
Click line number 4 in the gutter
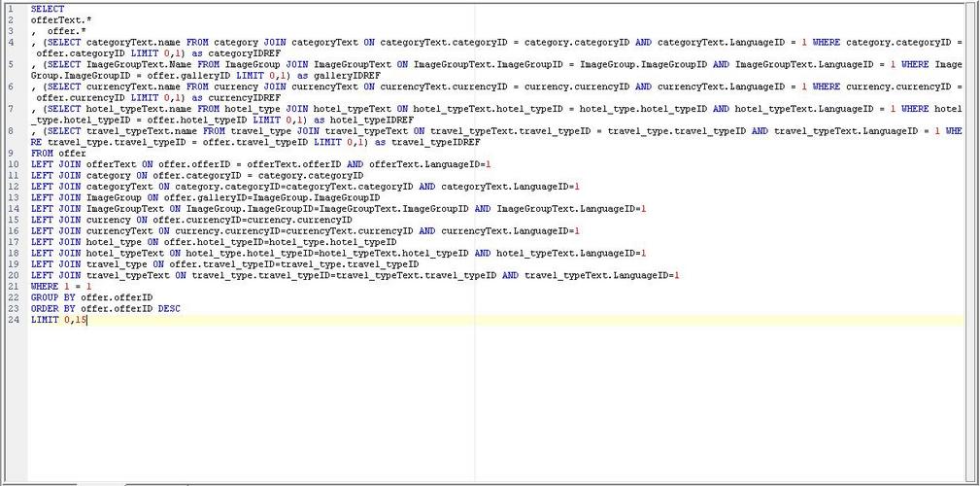tap(10, 43)
